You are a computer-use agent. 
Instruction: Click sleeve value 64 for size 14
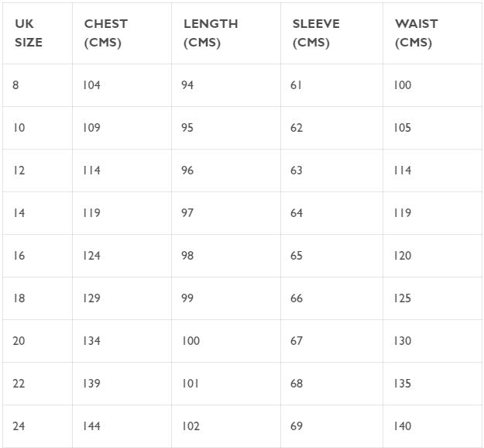coord(297,213)
